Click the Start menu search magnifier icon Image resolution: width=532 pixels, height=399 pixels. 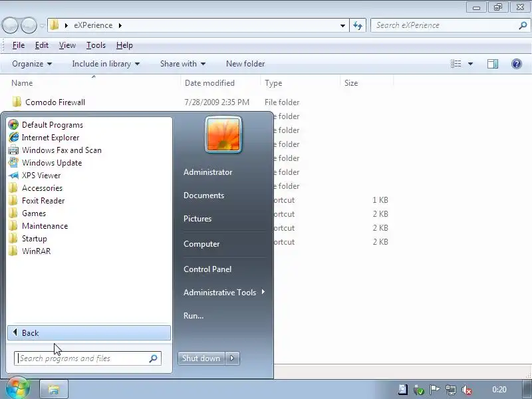[x=154, y=358]
